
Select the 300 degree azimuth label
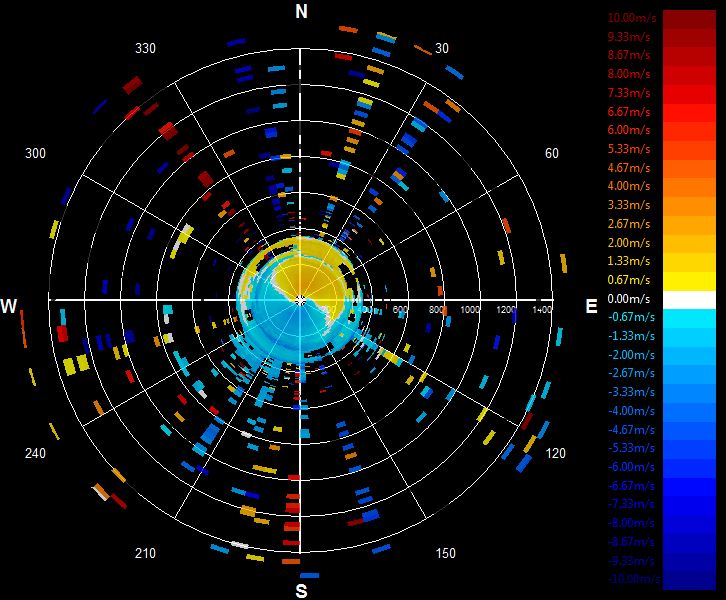click(x=35, y=153)
